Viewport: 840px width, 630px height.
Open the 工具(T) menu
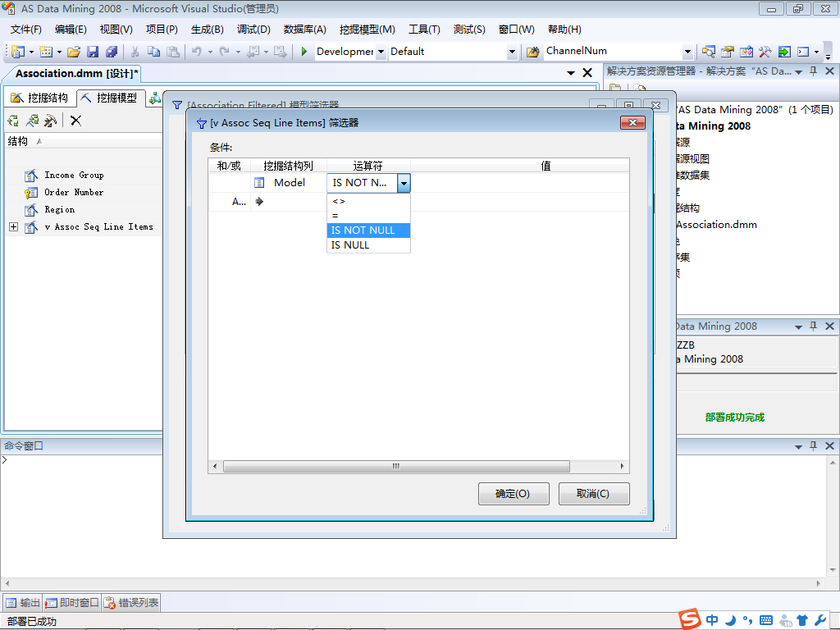click(x=424, y=30)
